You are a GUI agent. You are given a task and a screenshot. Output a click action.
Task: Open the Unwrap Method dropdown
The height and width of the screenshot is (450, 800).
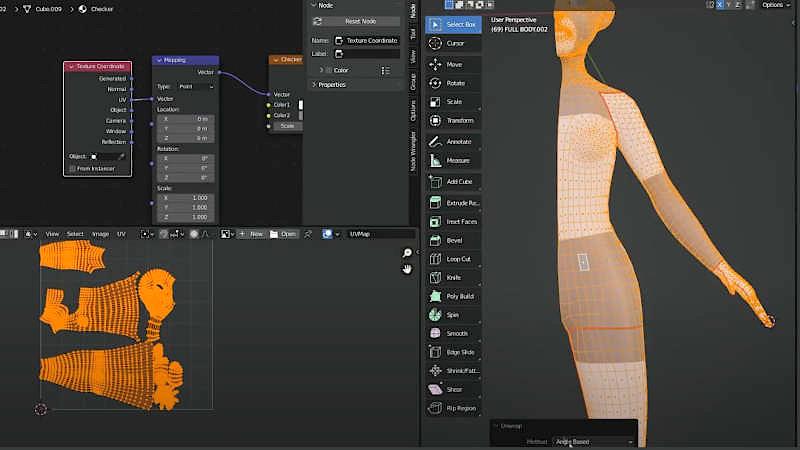(x=594, y=442)
